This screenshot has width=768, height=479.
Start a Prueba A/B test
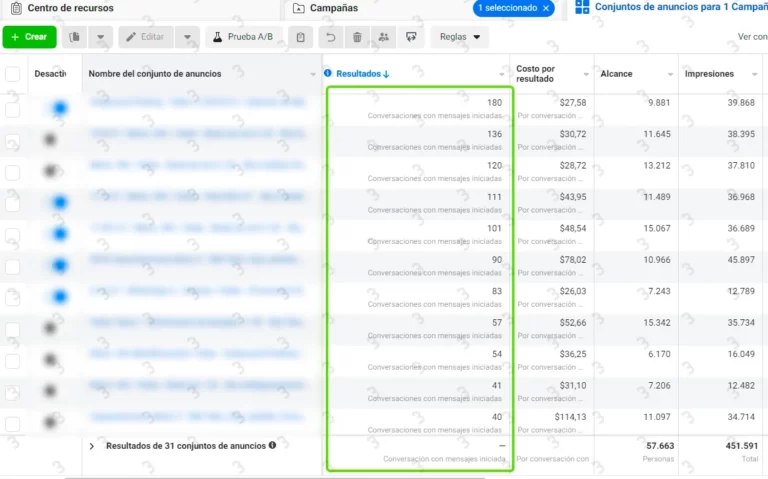[243, 37]
